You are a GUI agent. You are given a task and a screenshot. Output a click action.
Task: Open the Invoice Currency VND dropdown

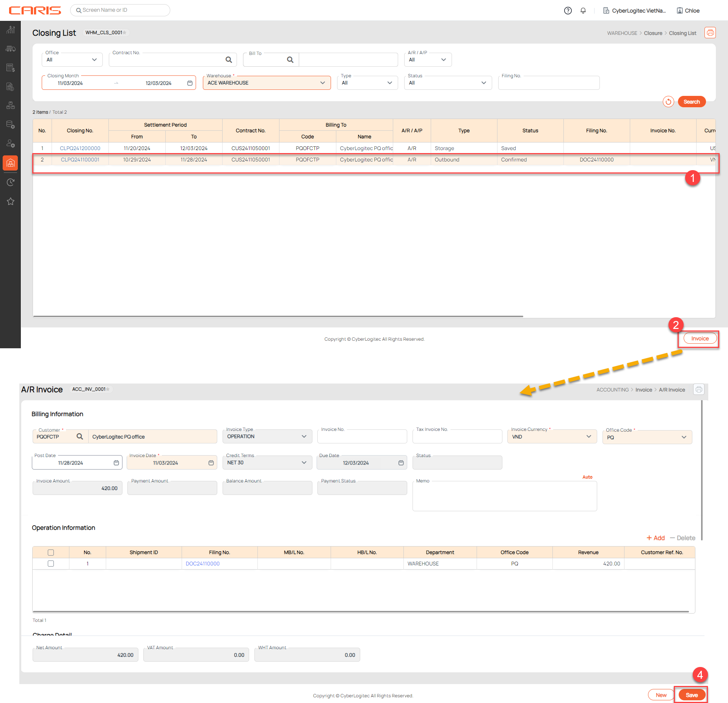tap(551, 437)
